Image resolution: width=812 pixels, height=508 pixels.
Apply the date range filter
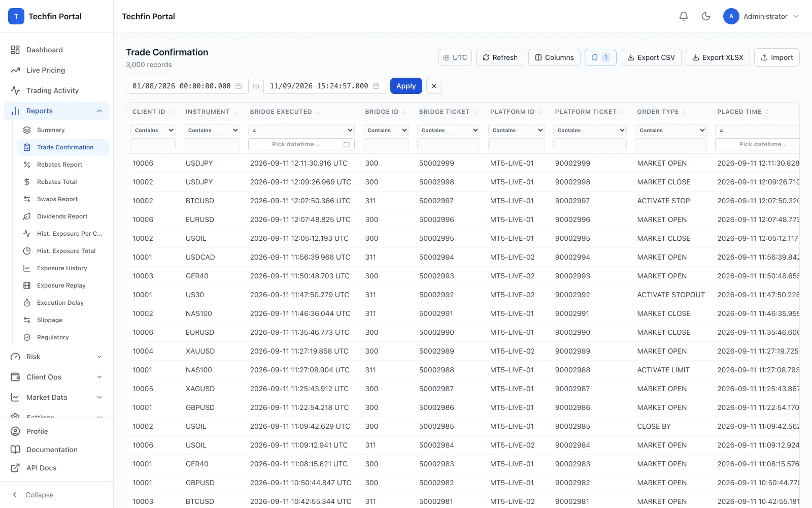point(406,86)
